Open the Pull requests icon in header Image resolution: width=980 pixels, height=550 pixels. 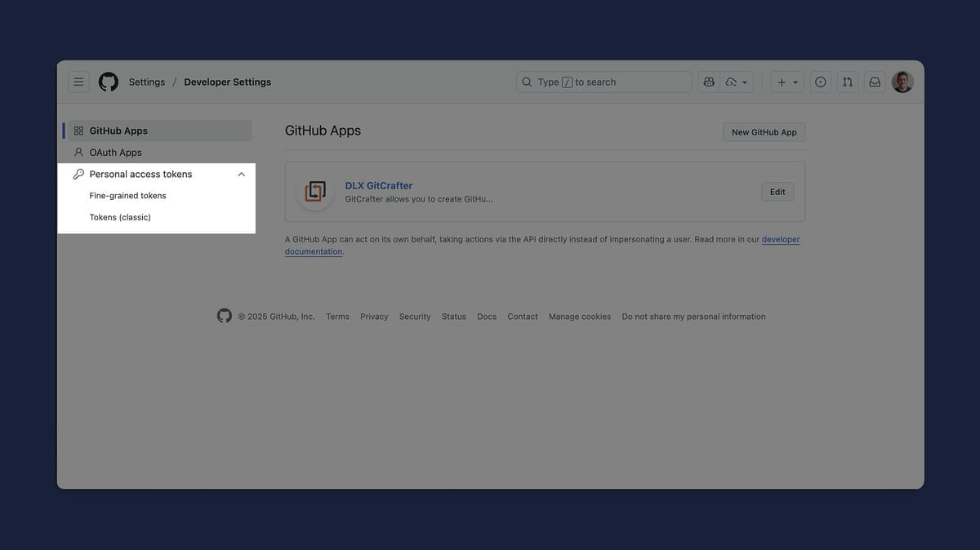(848, 82)
